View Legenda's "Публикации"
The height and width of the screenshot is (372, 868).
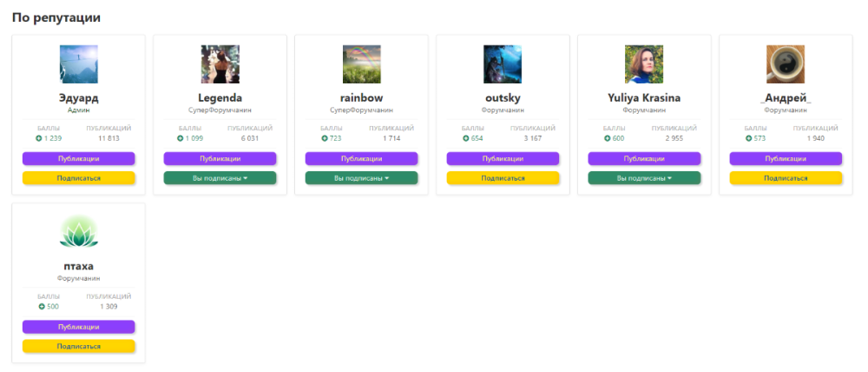point(220,158)
